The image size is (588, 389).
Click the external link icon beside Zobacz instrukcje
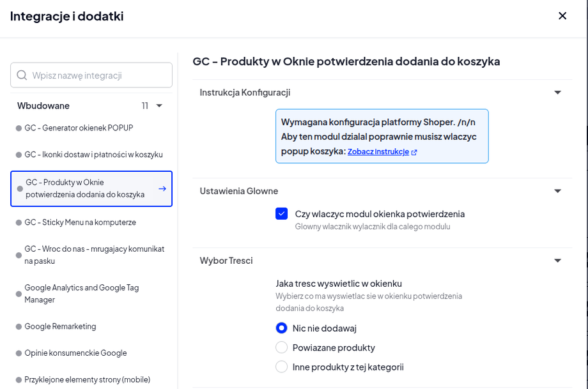pos(414,152)
